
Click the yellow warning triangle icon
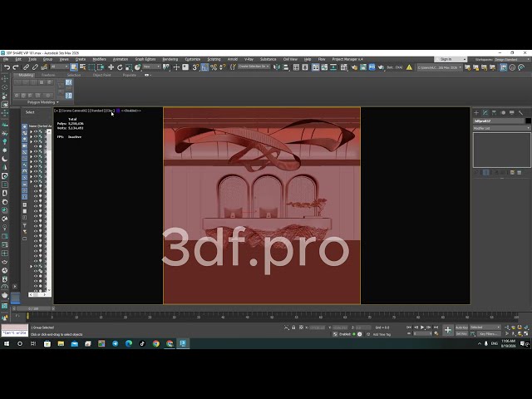coord(409,67)
